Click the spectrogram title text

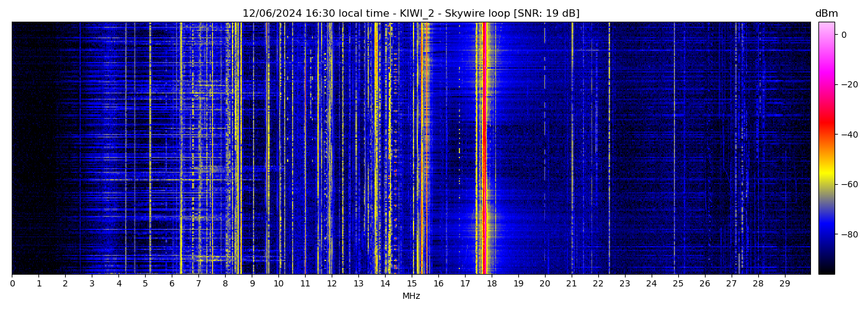tap(410, 14)
